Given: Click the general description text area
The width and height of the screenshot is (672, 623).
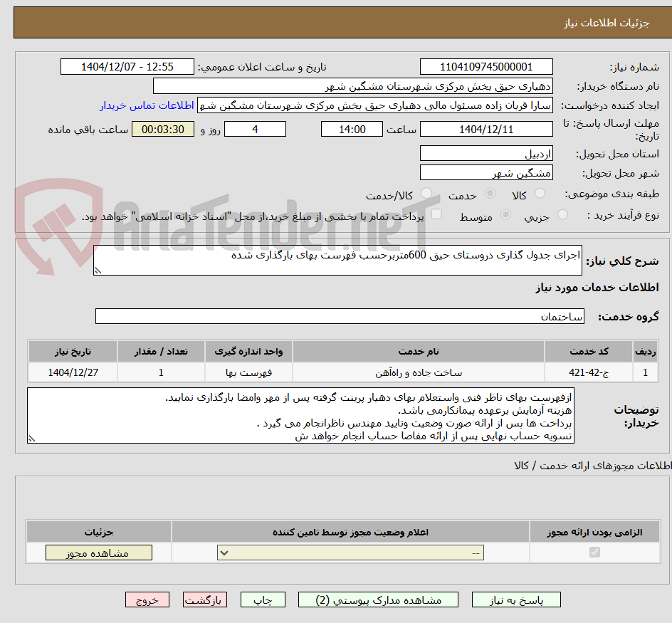Looking at the screenshot, I should [x=337, y=261].
